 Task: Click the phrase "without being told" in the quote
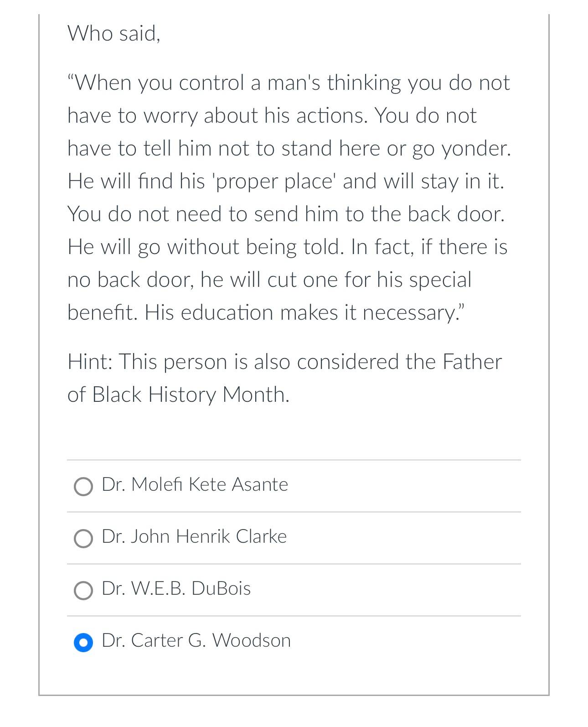click(x=255, y=248)
